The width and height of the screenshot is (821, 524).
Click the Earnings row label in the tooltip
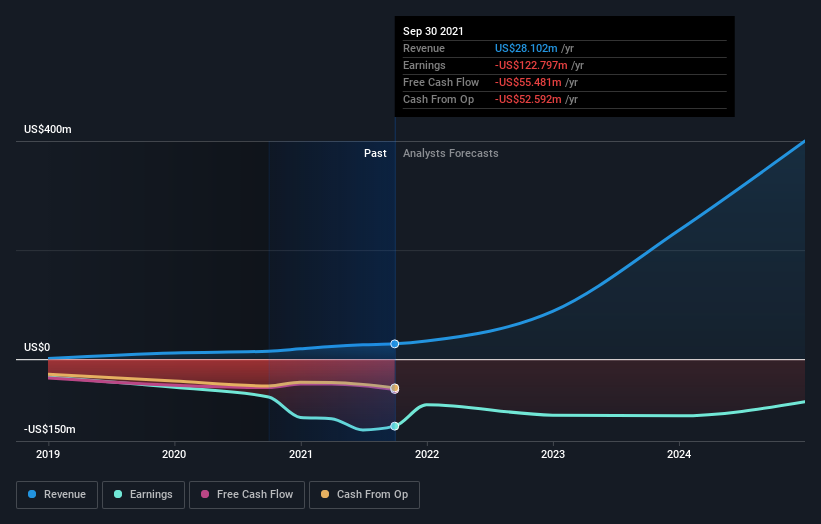point(424,65)
